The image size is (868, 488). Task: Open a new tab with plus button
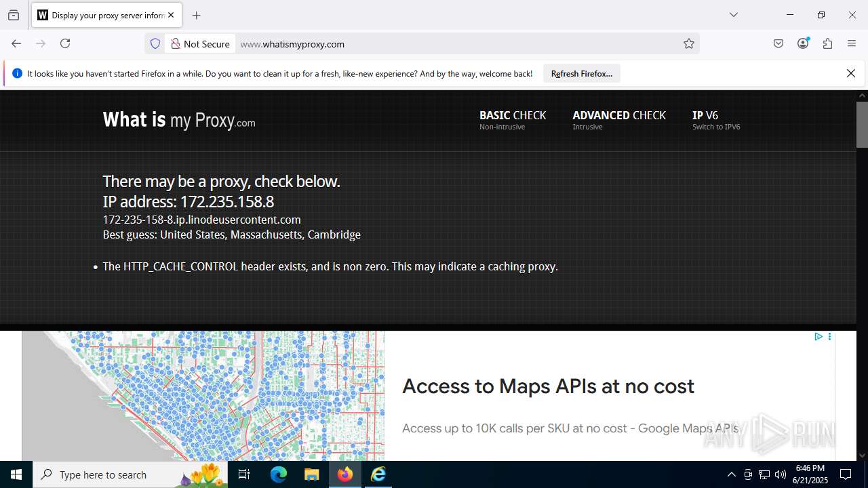(x=196, y=15)
